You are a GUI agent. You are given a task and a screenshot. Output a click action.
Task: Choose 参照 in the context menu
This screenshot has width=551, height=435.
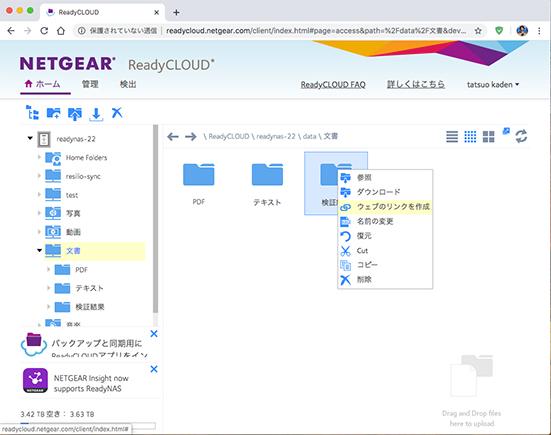pos(385,177)
